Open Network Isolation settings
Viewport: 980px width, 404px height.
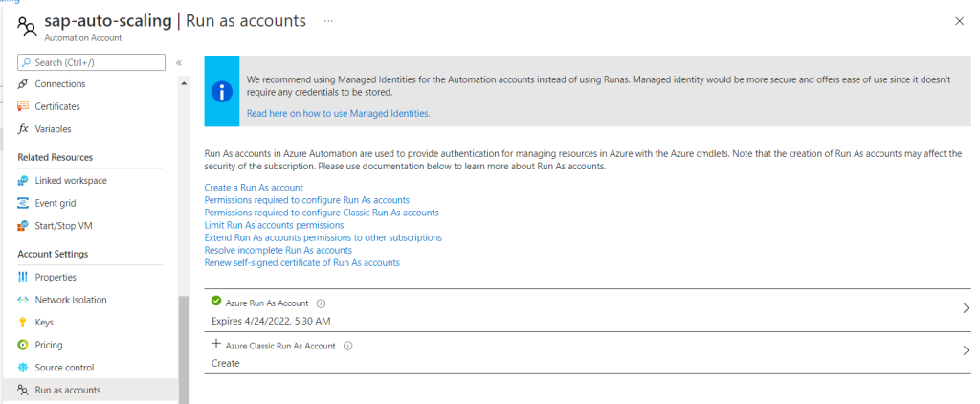point(71,300)
